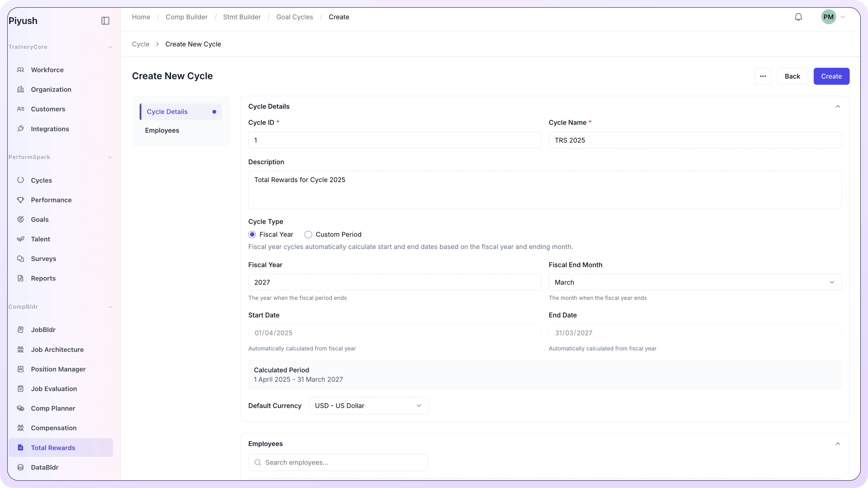Collapse the PerformSpark sidebar group

pos(110,157)
